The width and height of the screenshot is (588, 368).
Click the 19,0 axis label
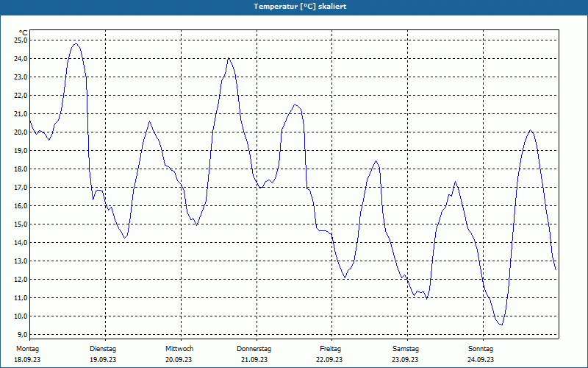pyautogui.click(x=21, y=150)
